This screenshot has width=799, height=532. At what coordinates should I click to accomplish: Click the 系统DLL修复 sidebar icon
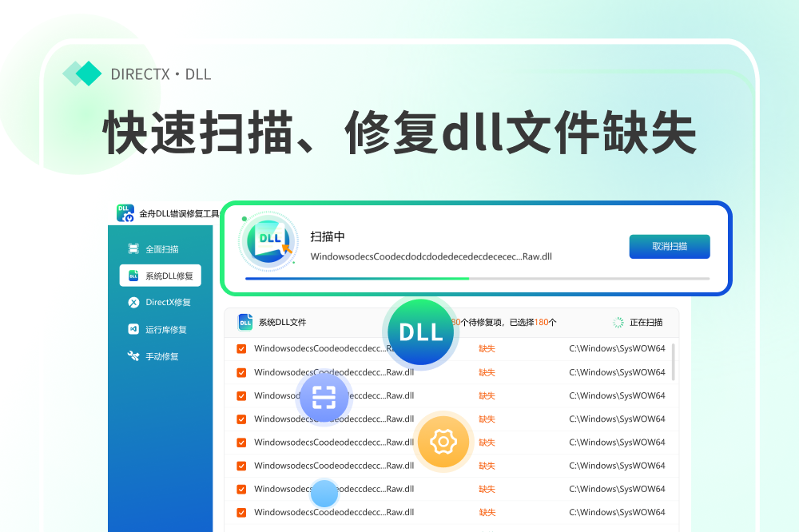click(x=133, y=276)
